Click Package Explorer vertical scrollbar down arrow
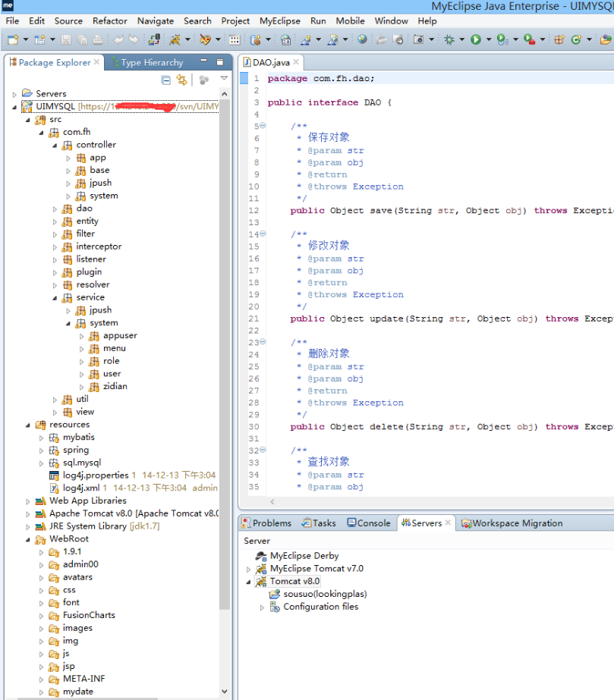 coord(225,691)
